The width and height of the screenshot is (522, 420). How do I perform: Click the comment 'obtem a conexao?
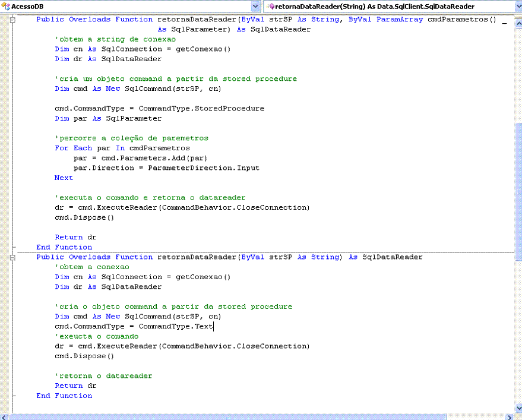click(x=92, y=267)
